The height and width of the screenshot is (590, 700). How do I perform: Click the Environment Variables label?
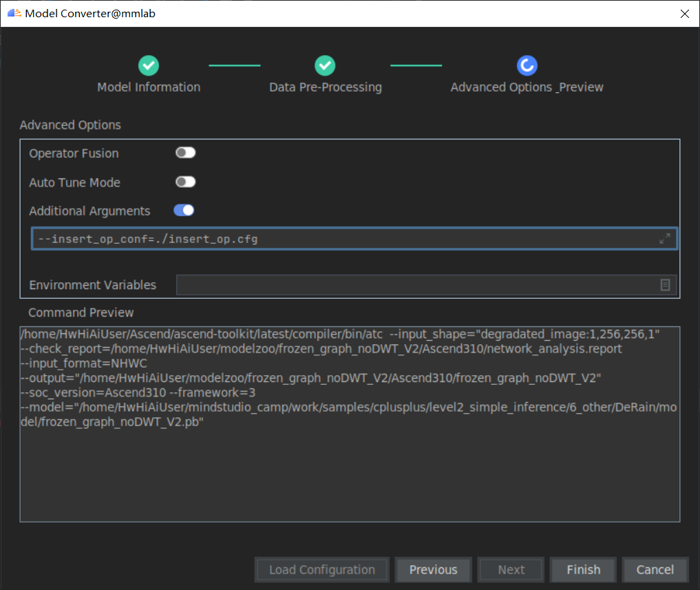[92, 285]
